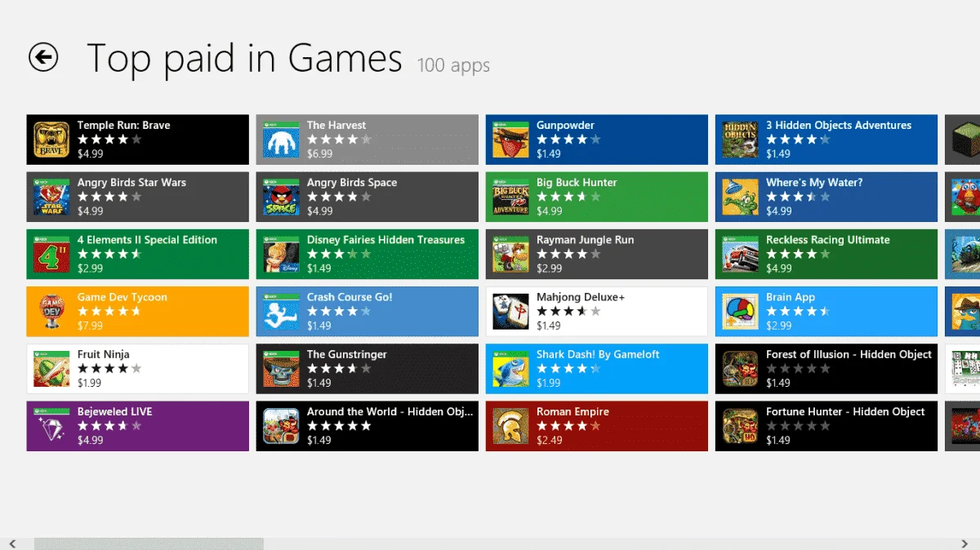The width and height of the screenshot is (980, 550).
Task: Open the Reckless Racing Ultimate icon
Action: [x=740, y=254]
